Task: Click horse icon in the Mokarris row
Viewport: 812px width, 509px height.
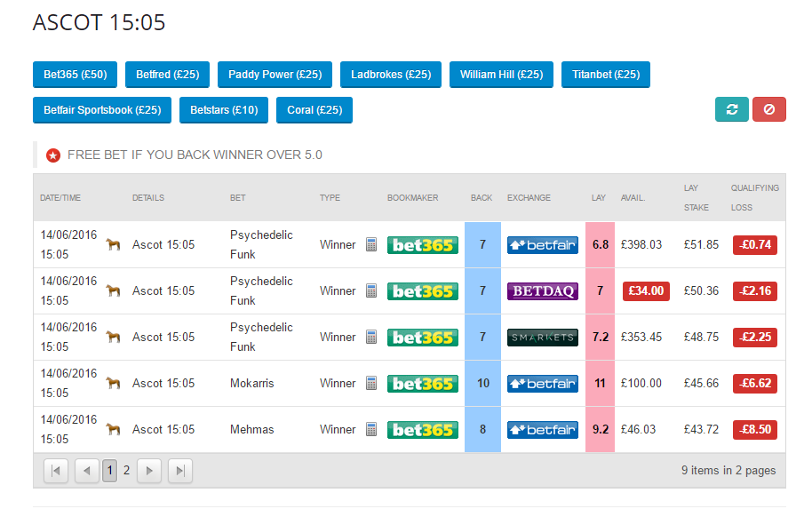Action: [x=113, y=383]
